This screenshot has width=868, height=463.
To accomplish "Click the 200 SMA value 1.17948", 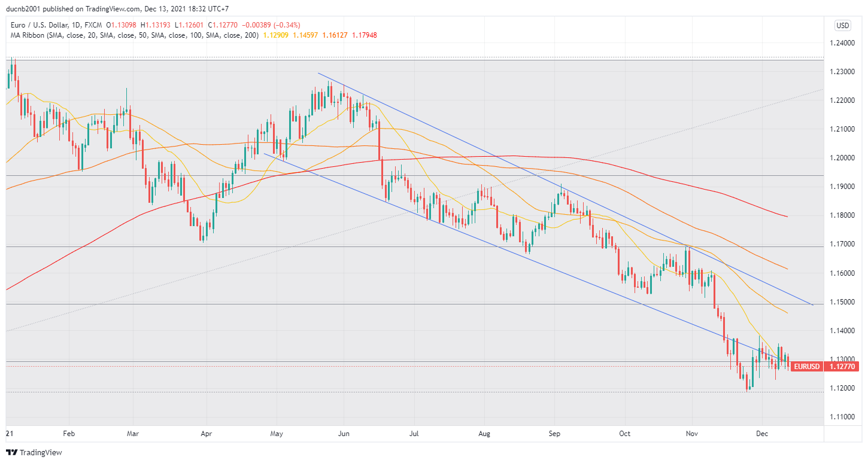I will pos(364,35).
